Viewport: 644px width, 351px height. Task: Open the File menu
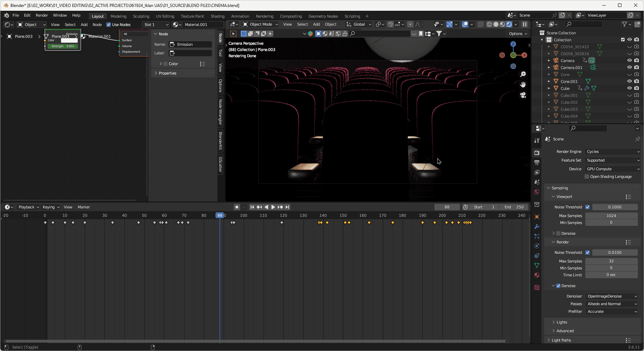(x=16, y=15)
